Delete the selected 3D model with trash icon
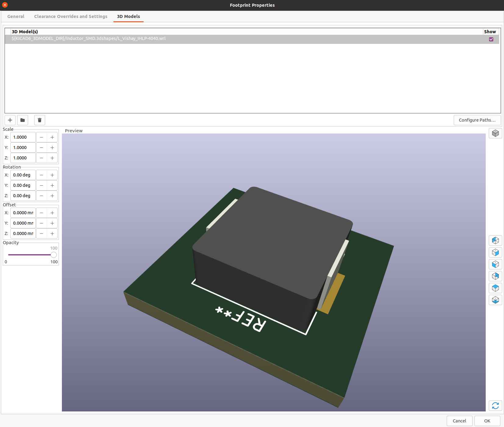Screen dimensions: 504x427 click(40, 120)
